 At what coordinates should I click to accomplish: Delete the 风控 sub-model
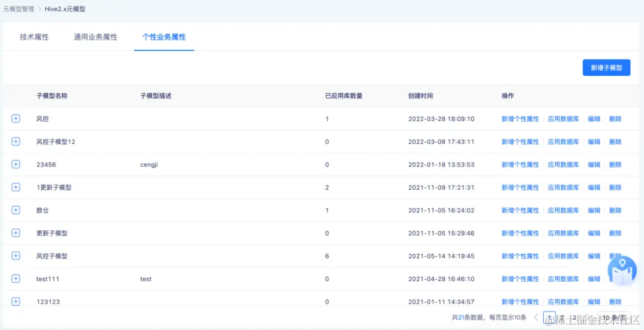click(x=615, y=119)
